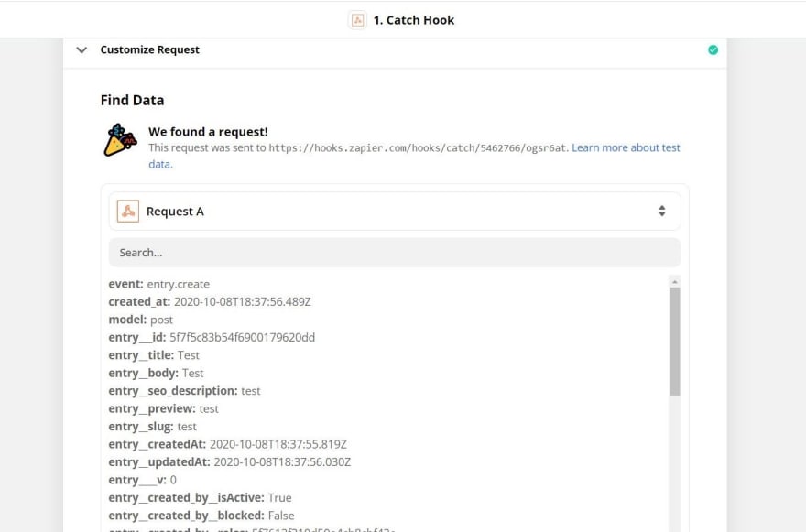Select the entry__created_by__isActive: True row
Viewport: 806px width, 532px height.
click(x=200, y=497)
